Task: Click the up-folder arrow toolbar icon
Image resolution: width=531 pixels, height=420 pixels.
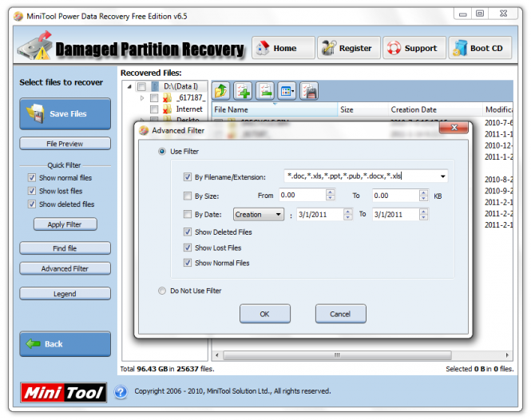Action: [221, 91]
